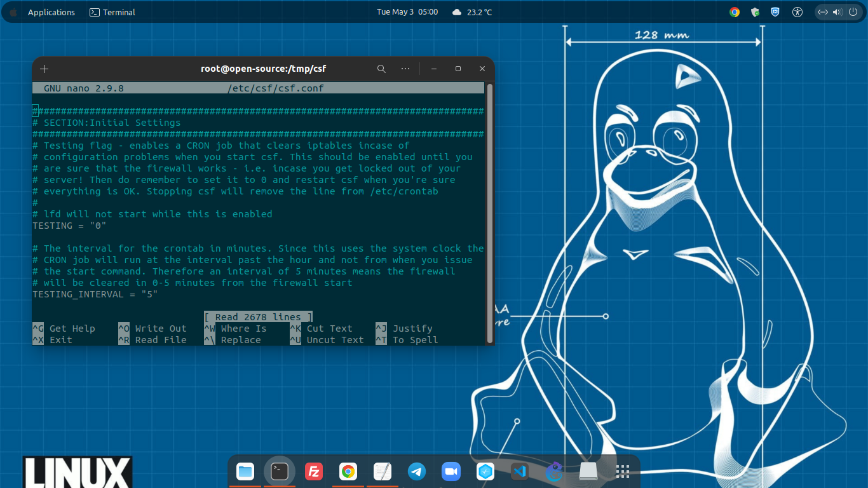
Task: Click the disk drive icon in dock
Action: click(x=588, y=471)
